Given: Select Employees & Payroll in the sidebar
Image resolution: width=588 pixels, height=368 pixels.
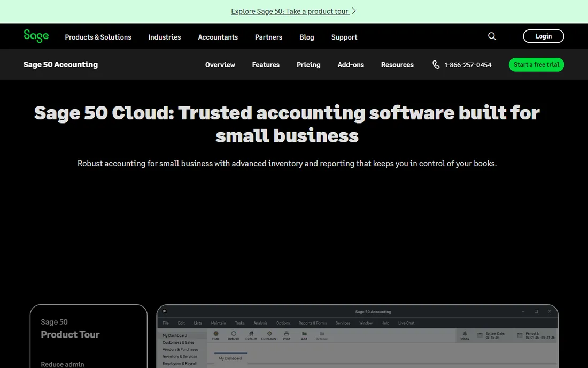Looking at the screenshot, I should [179, 364].
